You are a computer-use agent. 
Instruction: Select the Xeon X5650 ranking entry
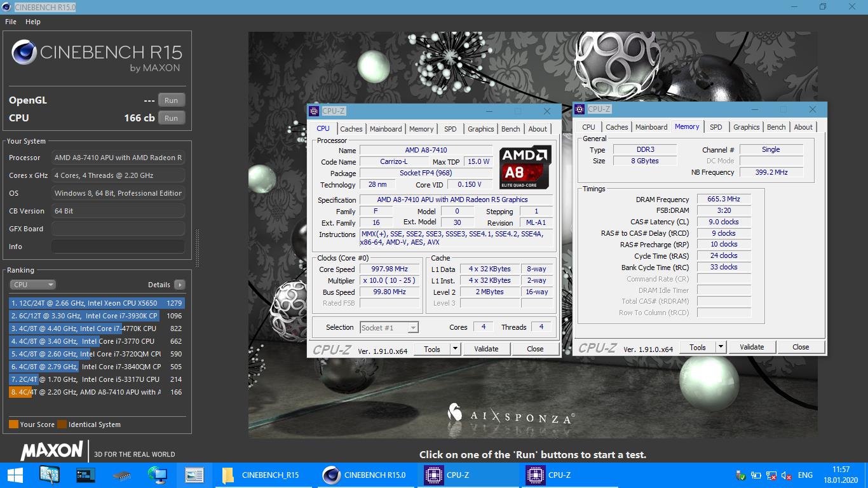click(96, 303)
